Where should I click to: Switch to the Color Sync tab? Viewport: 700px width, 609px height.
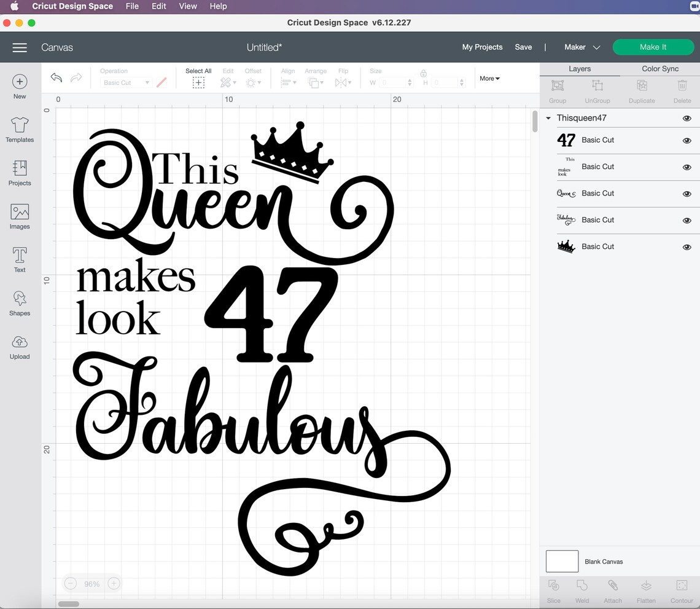(659, 69)
